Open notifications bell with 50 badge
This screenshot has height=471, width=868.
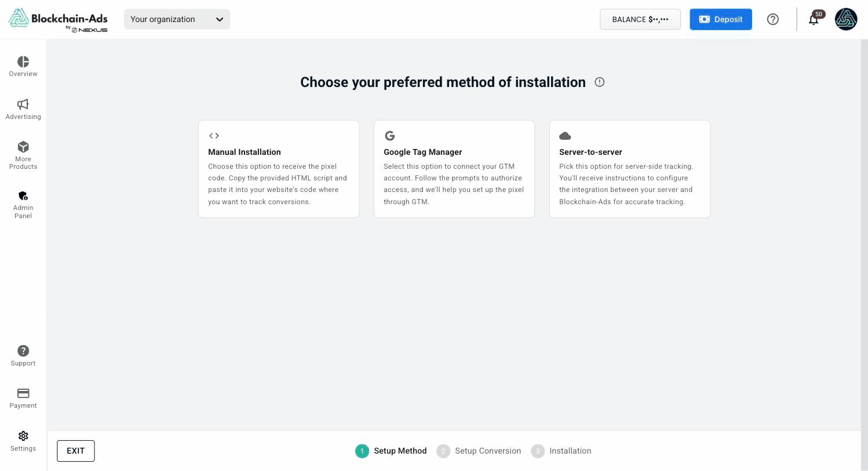tap(814, 19)
